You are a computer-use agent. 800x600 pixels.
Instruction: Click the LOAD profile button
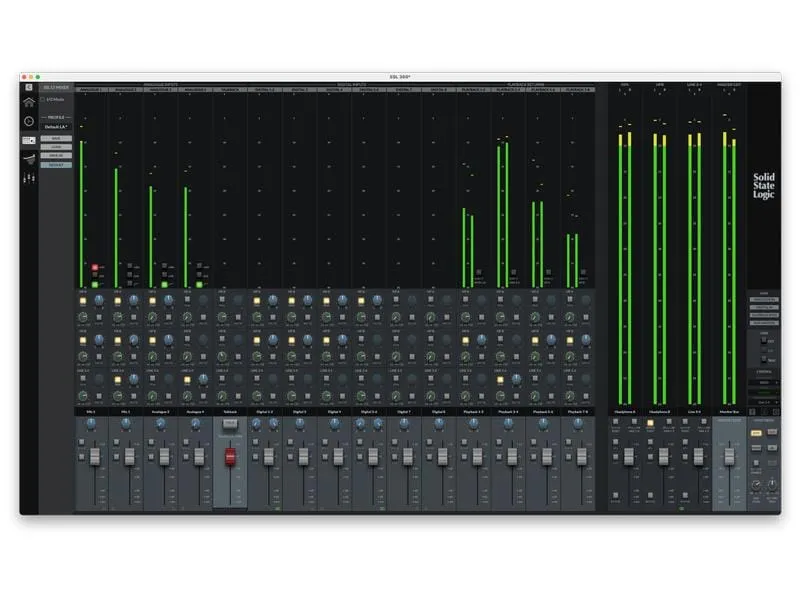(x=56, y=147)
